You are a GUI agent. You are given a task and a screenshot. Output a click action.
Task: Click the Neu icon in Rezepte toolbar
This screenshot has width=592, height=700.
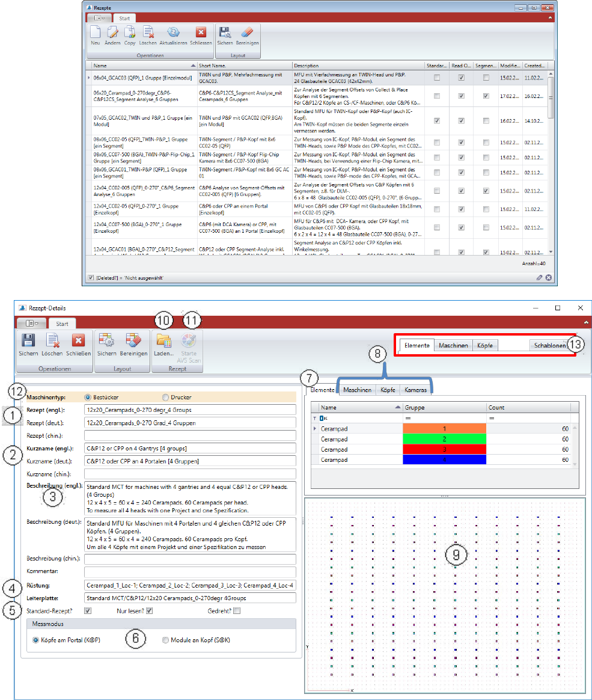[95, 34]
